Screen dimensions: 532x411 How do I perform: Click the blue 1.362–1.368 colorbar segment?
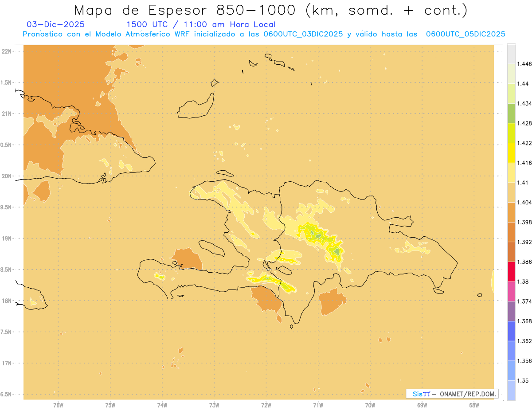tap(511, 331)
